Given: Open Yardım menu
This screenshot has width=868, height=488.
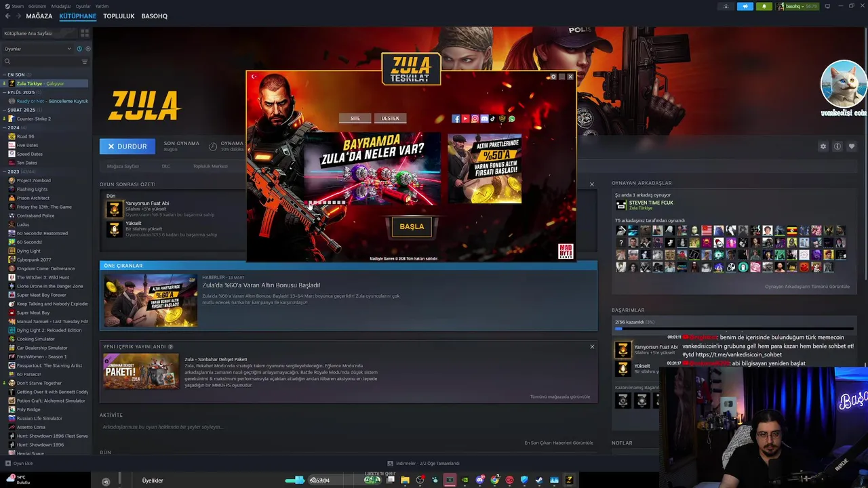Looking at the screenshot, I should (x=102, y=6).
